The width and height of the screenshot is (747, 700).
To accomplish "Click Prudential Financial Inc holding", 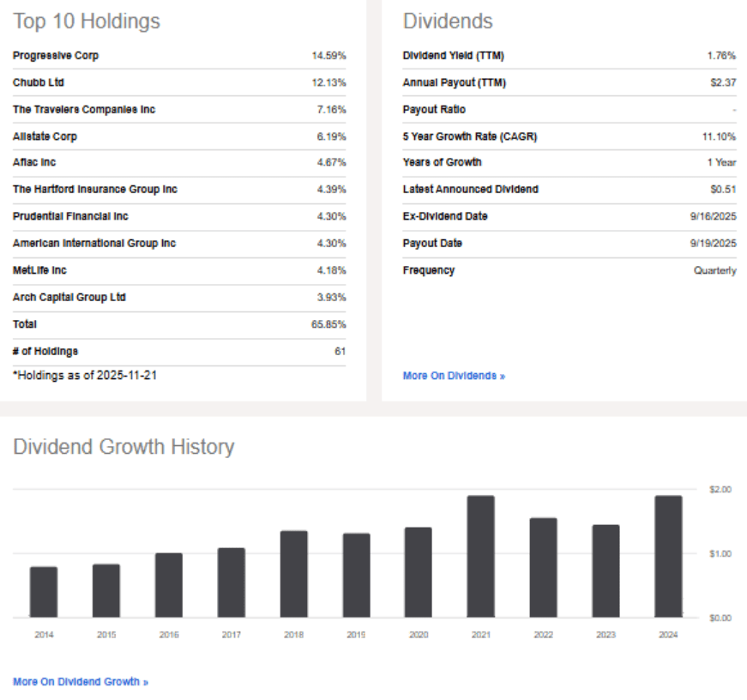I will tap(70, 216).
